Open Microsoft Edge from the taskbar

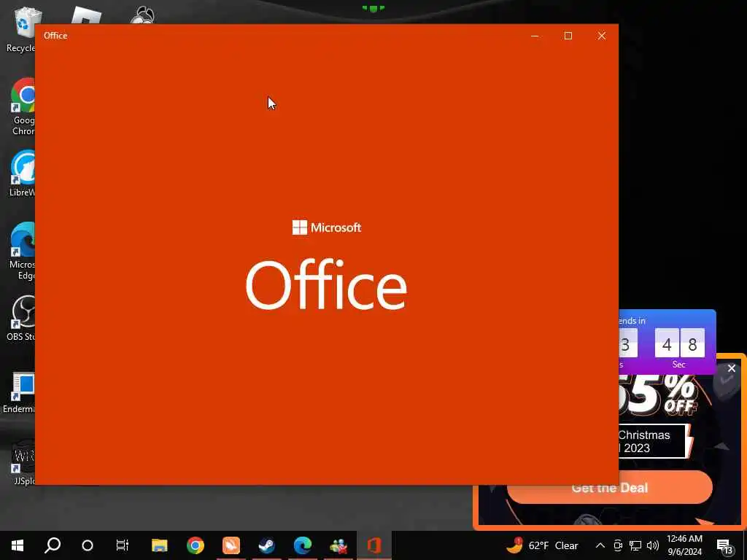coord(303,545)
